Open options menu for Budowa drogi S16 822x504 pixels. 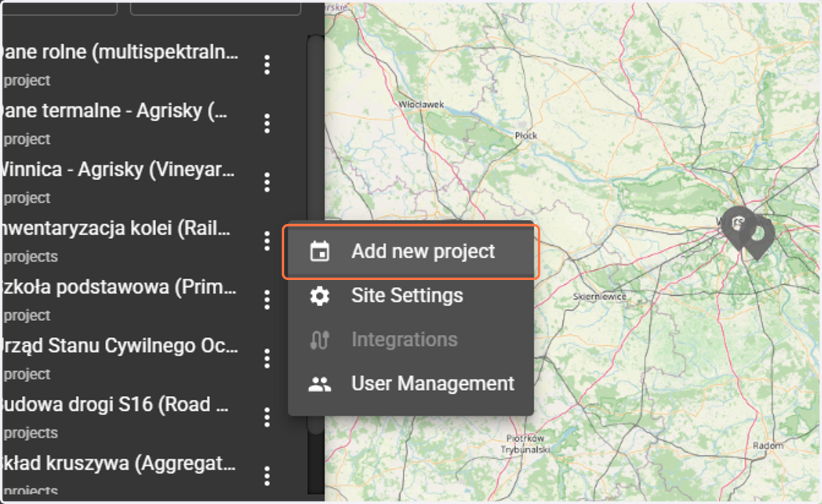point(267,417)
